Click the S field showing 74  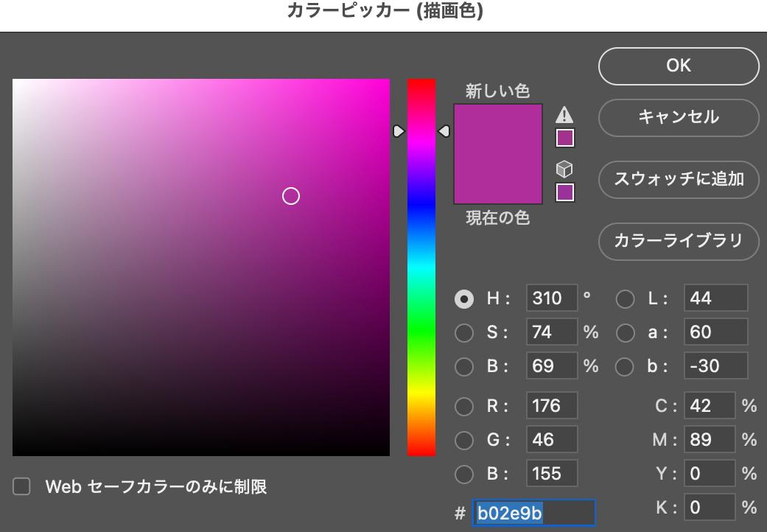tap(552, 332)
